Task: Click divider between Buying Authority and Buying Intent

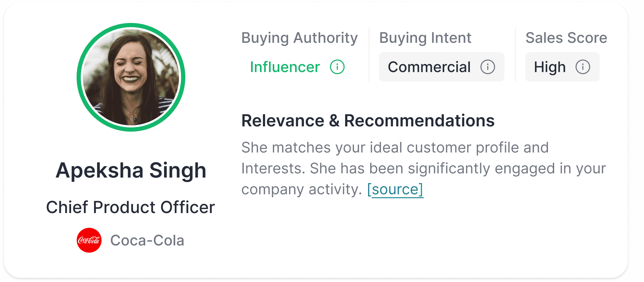Action: click(x=369, y=54)
